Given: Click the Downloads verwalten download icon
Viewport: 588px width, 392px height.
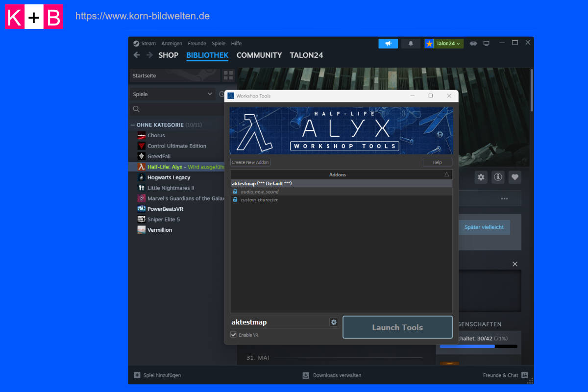Looking at the screenshot, I should tap(306, 375).
